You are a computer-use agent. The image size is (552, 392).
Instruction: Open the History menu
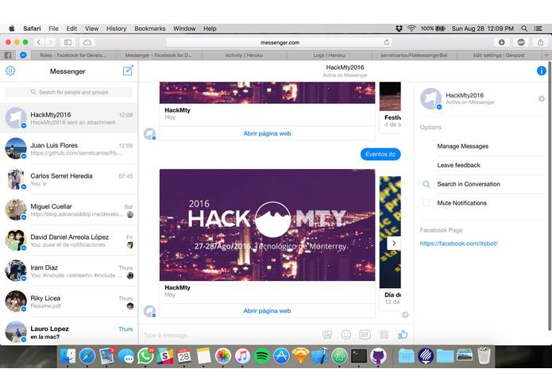[116, 29]
